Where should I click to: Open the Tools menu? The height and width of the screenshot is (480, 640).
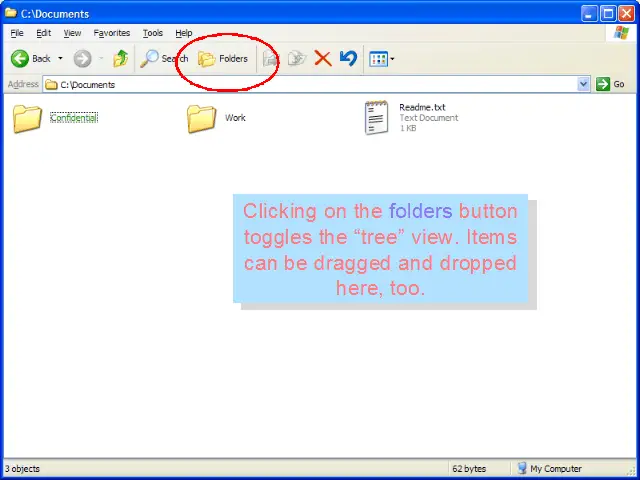pos(152,33)
